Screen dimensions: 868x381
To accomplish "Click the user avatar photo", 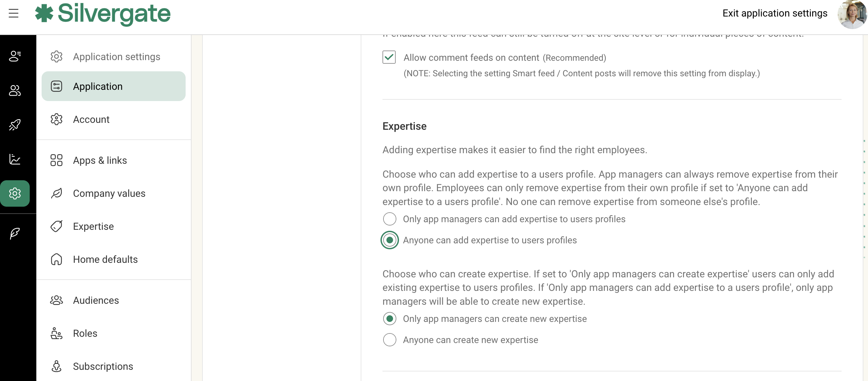I will (852, 14).
